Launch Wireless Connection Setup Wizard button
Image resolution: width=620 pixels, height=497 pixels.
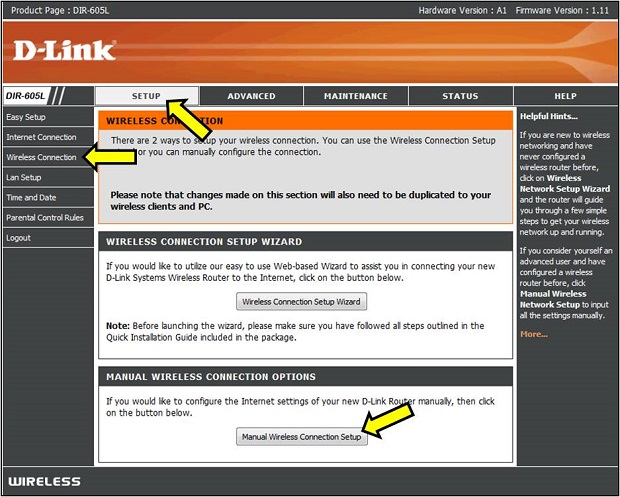(301, 302)
